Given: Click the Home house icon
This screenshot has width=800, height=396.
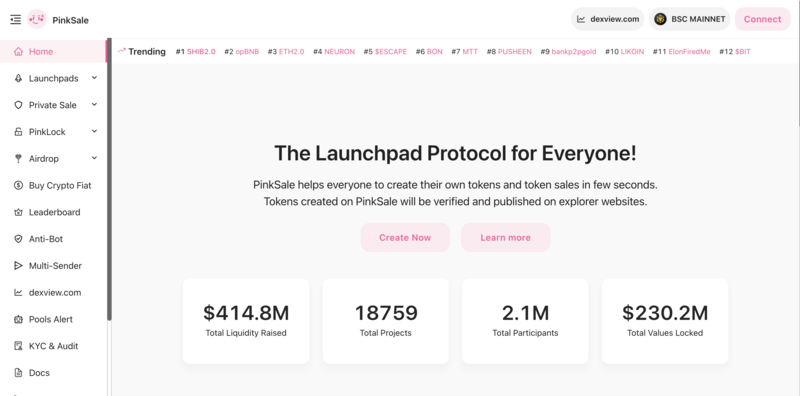Looking at the screenshot, I should (x=18, y=52).
